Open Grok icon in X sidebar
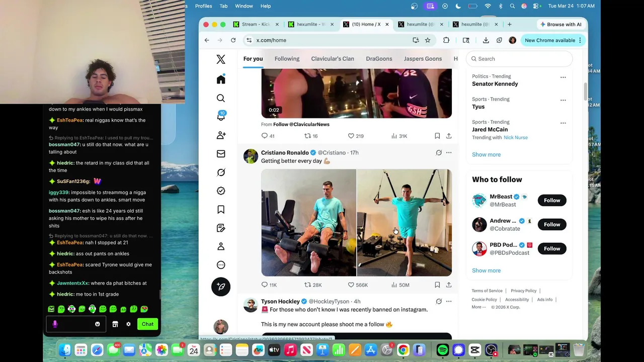 click(x=221, y=172)
